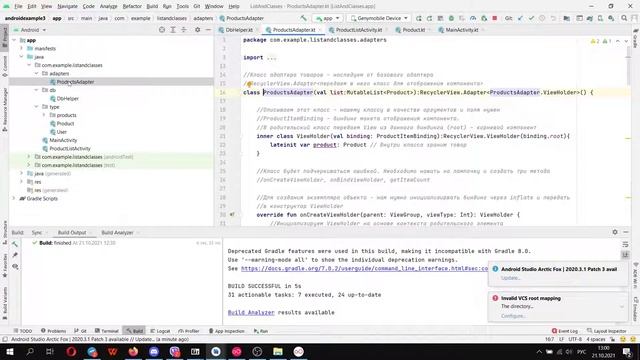Open the Gradle docs link in build output
640x360 pixels.
click(x=364, y=269)
